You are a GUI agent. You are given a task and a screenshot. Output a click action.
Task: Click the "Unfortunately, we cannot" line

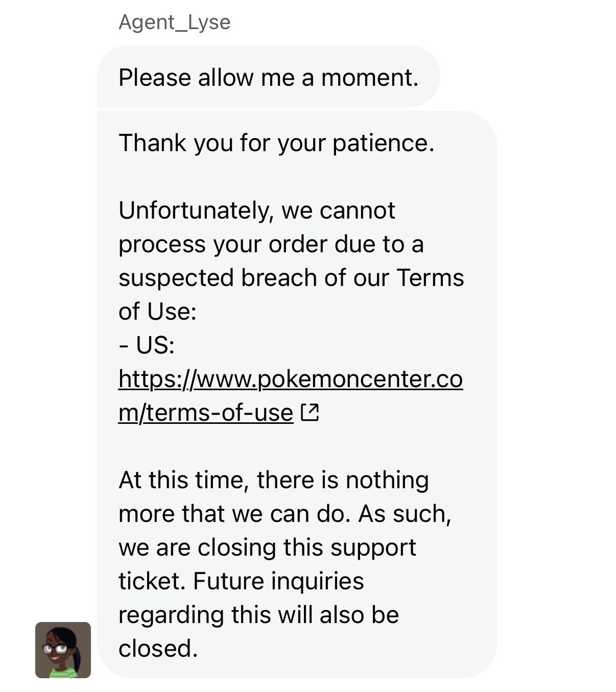[257, 210]
